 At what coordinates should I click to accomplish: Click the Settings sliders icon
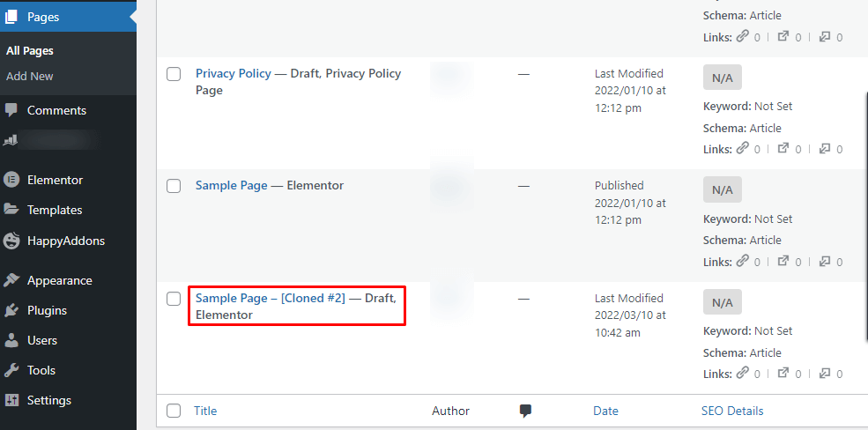[x=11, y=400]
